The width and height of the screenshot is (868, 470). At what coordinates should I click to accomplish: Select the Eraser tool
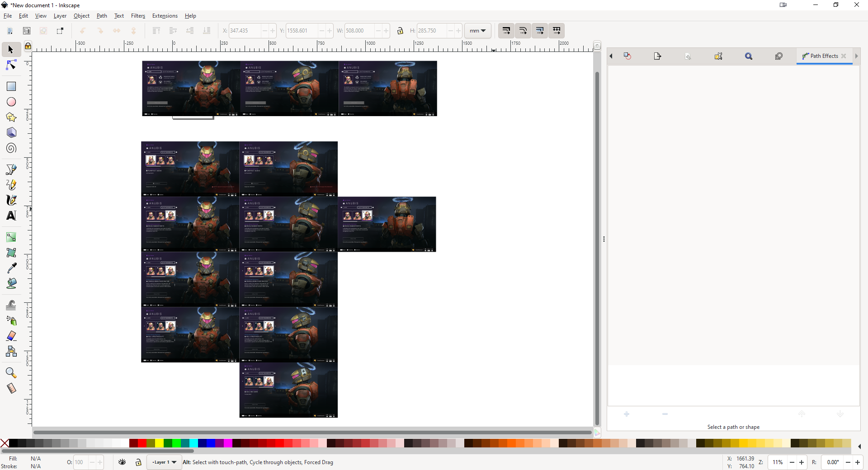click(x=11, y=336)
